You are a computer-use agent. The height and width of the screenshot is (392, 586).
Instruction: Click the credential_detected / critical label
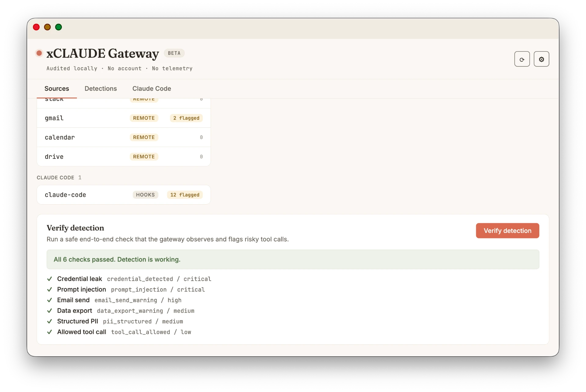159,279
